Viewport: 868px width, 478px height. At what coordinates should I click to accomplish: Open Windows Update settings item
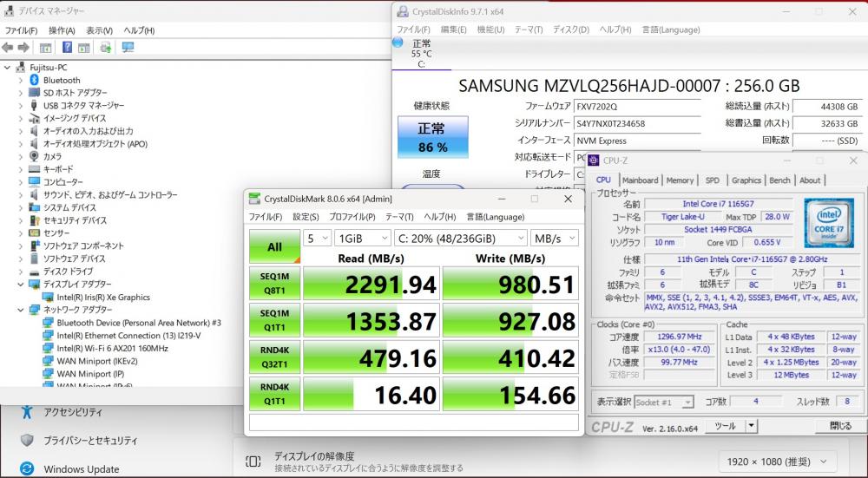coord(81,469)
